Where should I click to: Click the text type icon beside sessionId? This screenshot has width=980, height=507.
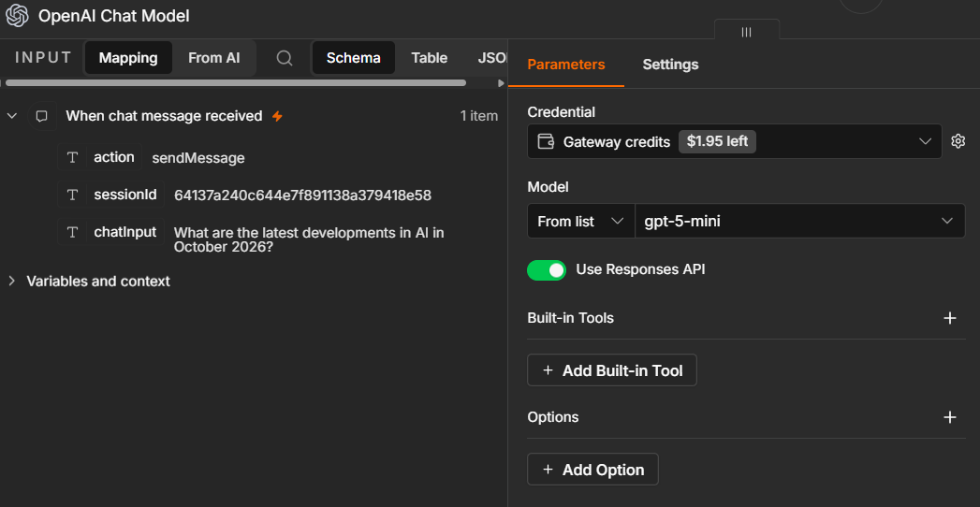(x=72, y=195)
